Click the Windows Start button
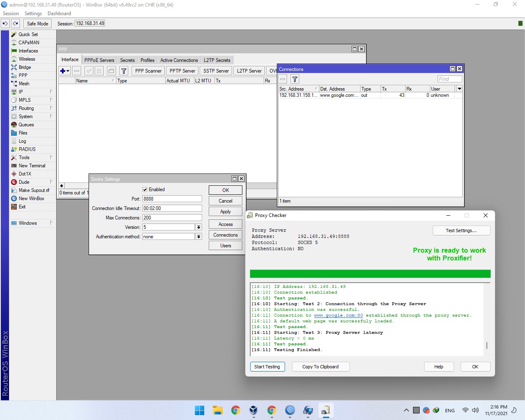Viewport: 525px width, 420px height. 199,410
